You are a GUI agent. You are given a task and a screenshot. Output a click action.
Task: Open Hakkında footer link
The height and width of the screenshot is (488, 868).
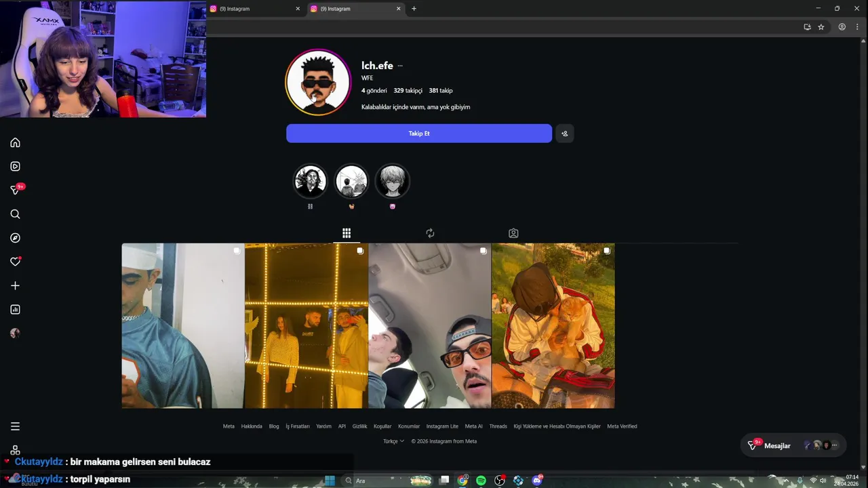point(252,426)
